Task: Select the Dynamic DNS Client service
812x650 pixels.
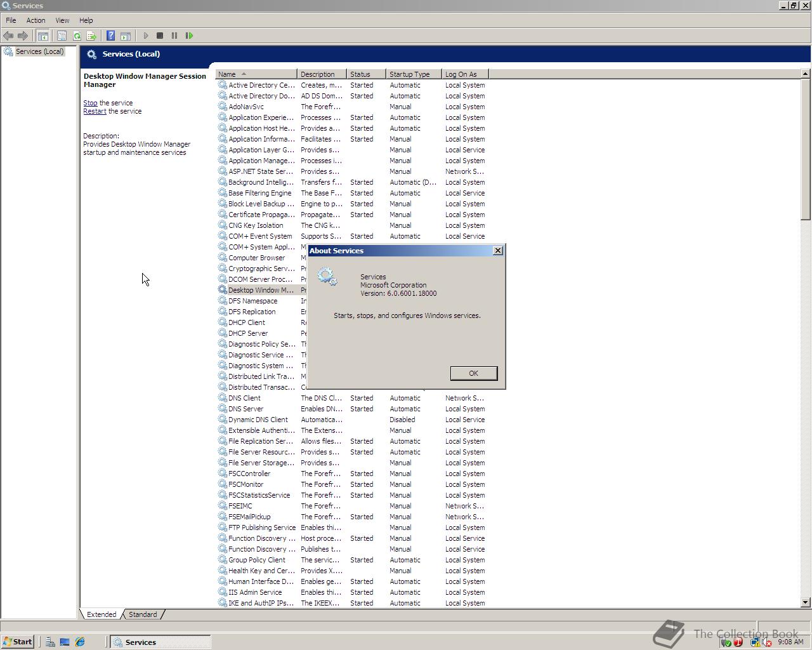Action: [352, 420]
